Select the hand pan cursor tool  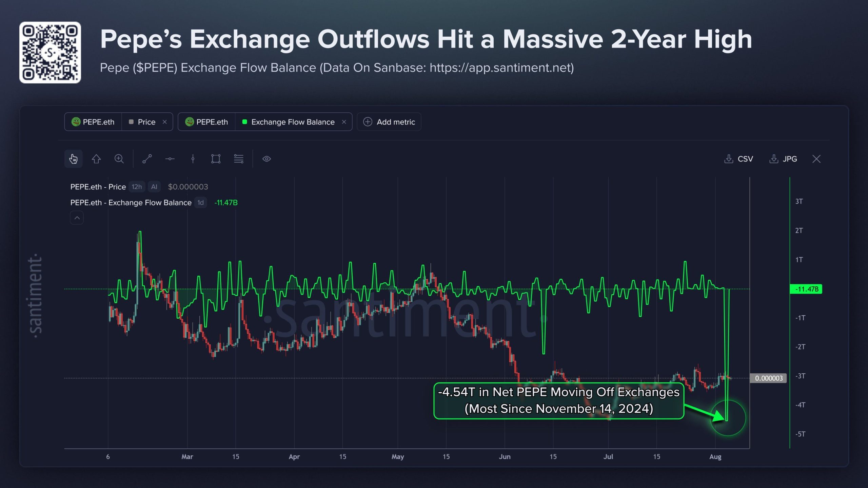(73, 159)
